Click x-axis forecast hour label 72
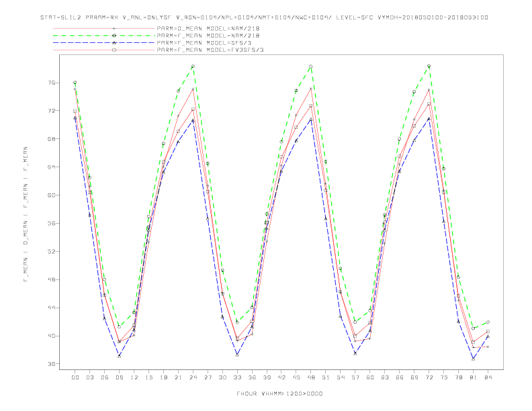The height and width of the screenshot is (411, 532). point(429,377)
